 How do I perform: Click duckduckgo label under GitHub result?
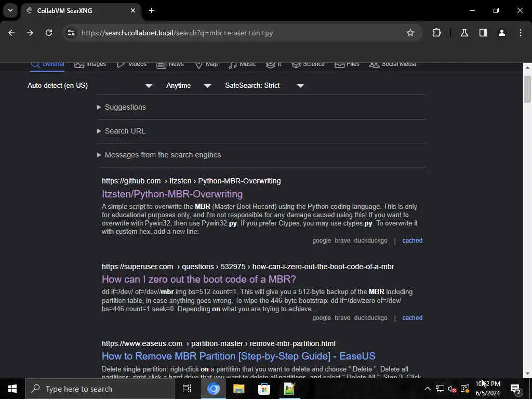370,241
